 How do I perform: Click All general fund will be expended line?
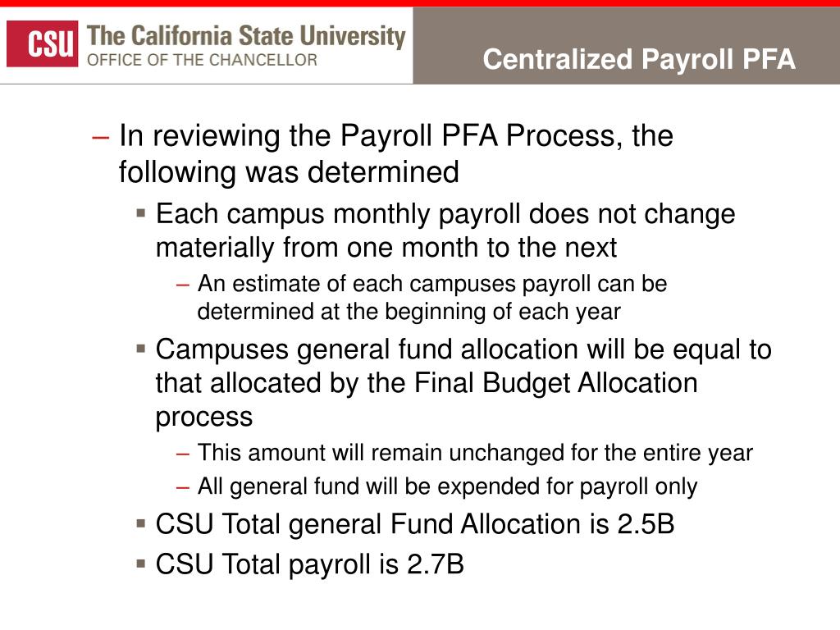coord(447,487)
